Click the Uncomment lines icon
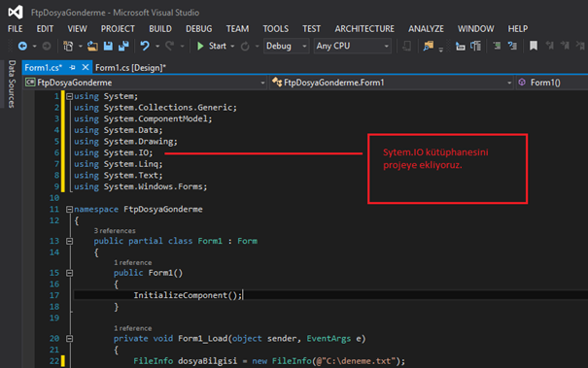Viewport: 588px width, 368px height. point(512,46)
